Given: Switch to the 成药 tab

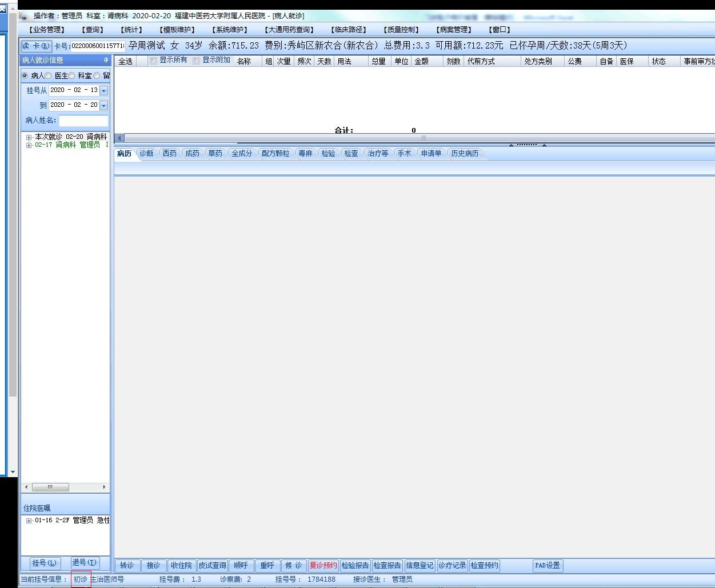Looking at the screenshot, I should click(x=193, y=154).
